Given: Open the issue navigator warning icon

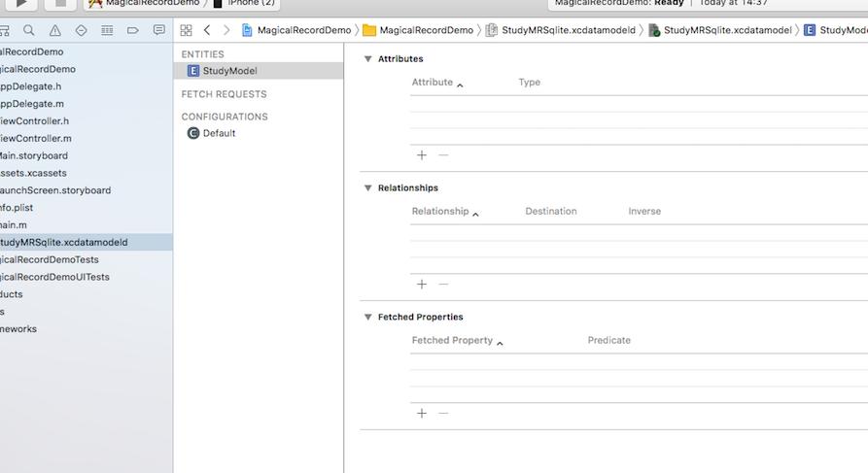Looking at the screenshot, I should (54, 30).
